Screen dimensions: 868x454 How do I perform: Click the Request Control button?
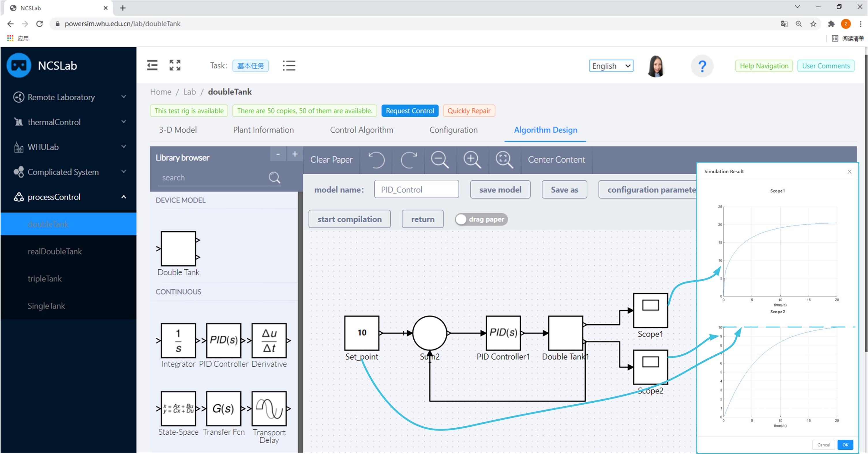click(x=410, y=111)
